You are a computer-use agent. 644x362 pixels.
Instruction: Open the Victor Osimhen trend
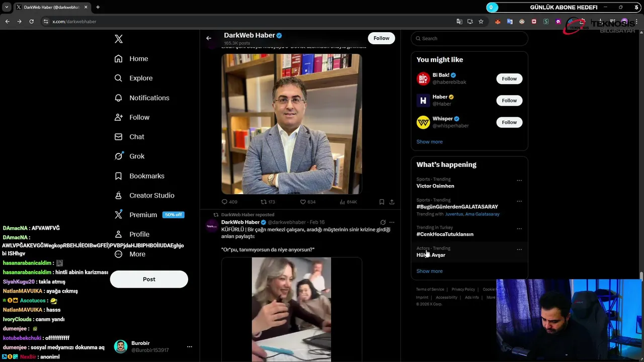point(435,186)
